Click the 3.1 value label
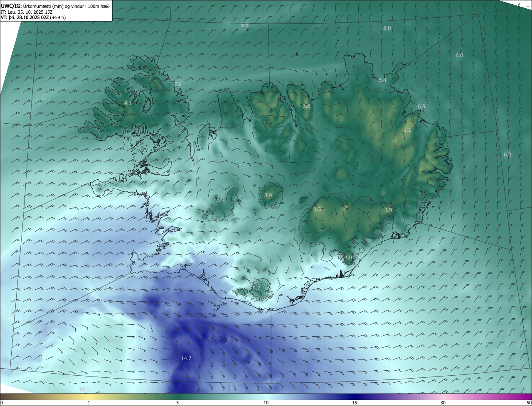532x406 pixels. click(407, 130)
